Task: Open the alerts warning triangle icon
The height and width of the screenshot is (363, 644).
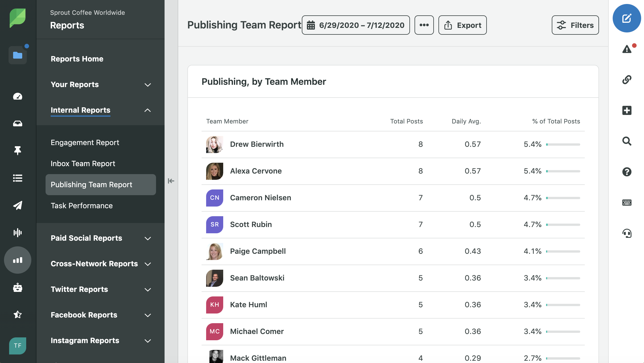Action: pos(627,49)
